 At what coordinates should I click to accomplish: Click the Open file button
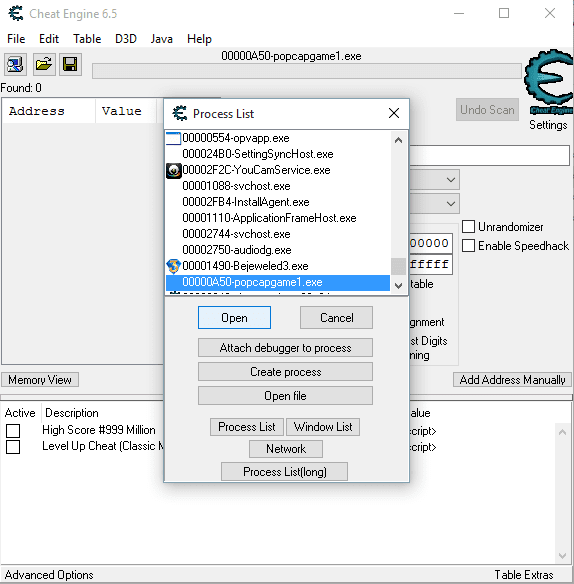coord(285,396)
